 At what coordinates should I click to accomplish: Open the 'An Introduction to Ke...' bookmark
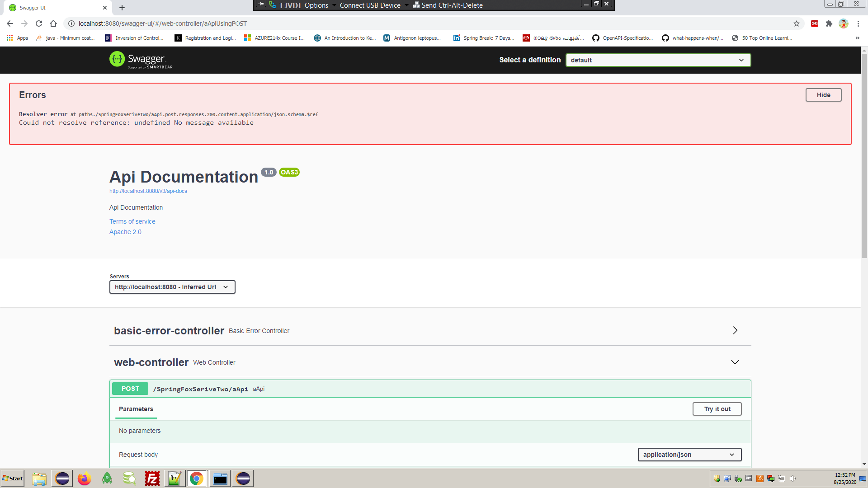[x=345, y=38]
